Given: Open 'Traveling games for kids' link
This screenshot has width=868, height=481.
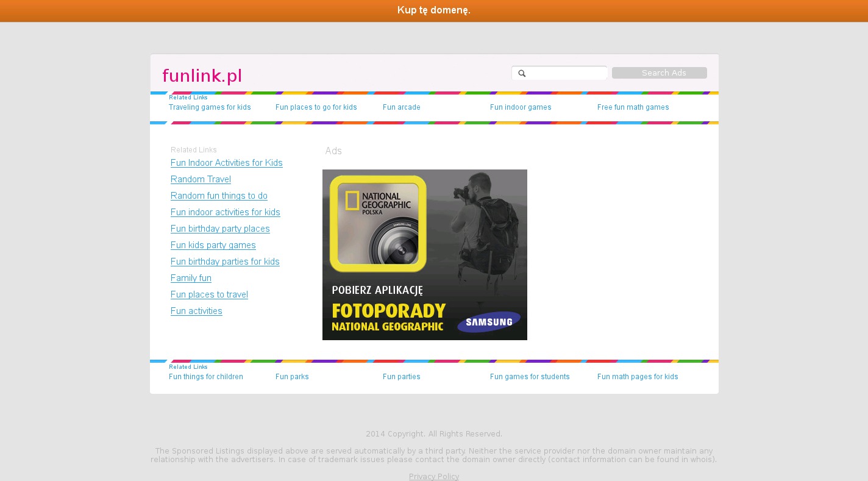Looking at the screenshot, I should tap(210, 107).
